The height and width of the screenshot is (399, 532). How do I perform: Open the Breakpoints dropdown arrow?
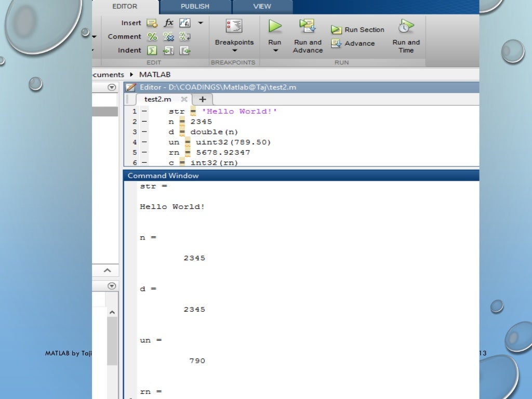point(234,50)
